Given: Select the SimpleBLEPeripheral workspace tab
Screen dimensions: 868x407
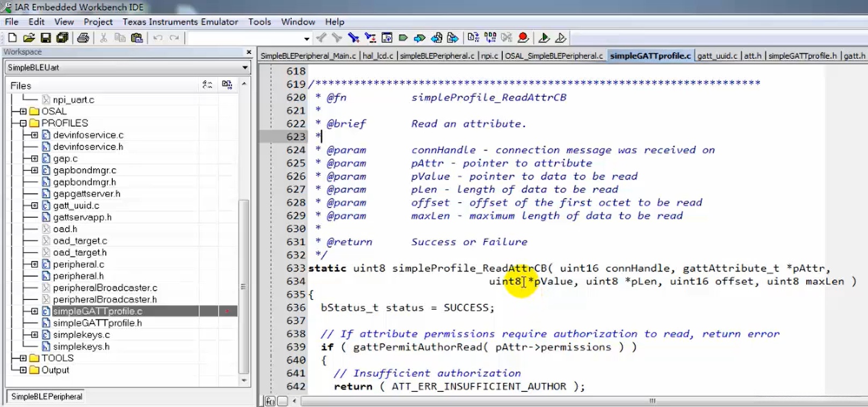Looking at the screenshot, I should (47, 397).
